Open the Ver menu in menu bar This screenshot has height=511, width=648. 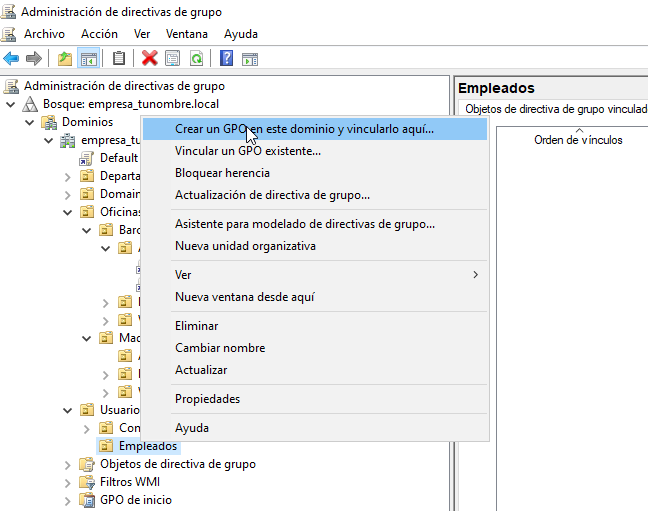[142, 34]
